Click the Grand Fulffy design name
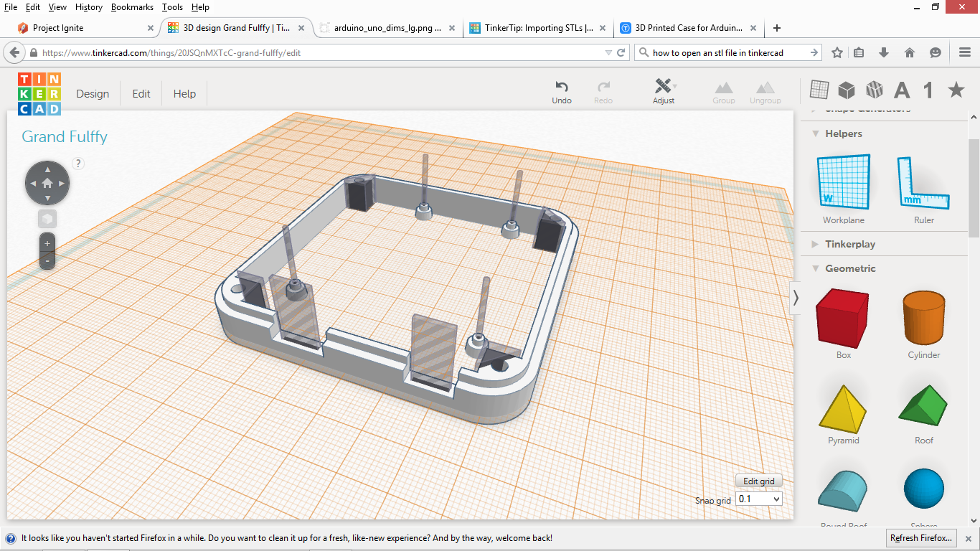Image resolution: width=980 pixels, height=551 pixels. 65,137
